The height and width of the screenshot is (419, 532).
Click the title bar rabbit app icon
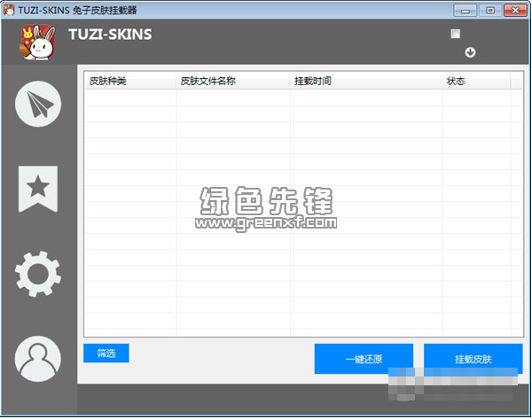pyautogui.click(x=9, y=10)
